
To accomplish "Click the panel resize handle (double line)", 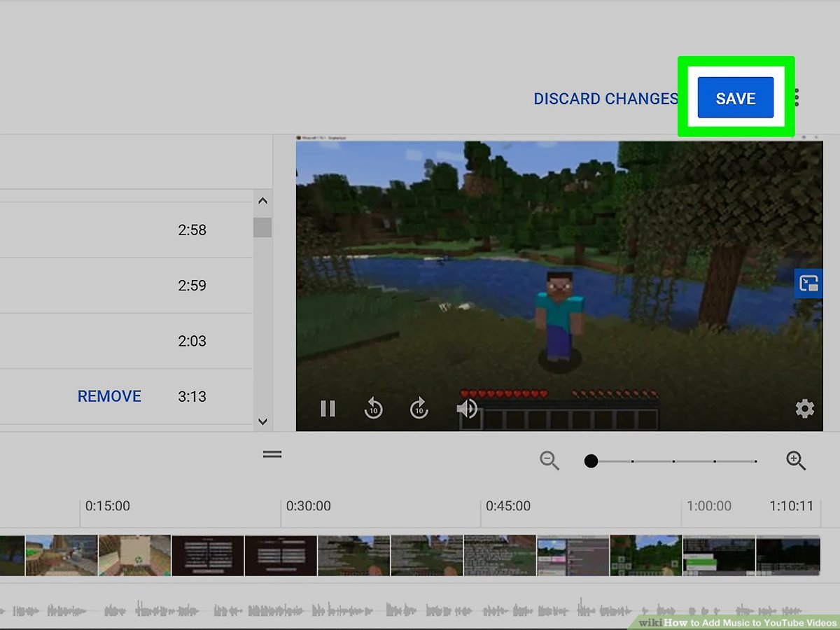I will tap(272, 454).
